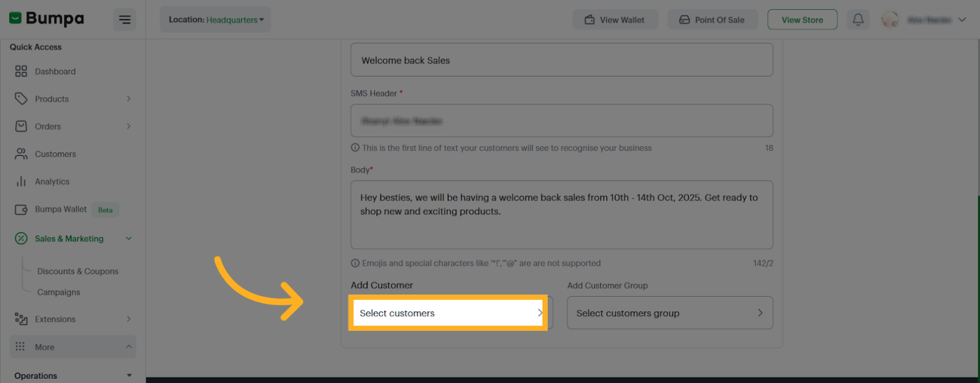The width and height of the screenshot is (980, 383).
Task: Expand the Extensions submenu chevron
Action: (128, 319)
